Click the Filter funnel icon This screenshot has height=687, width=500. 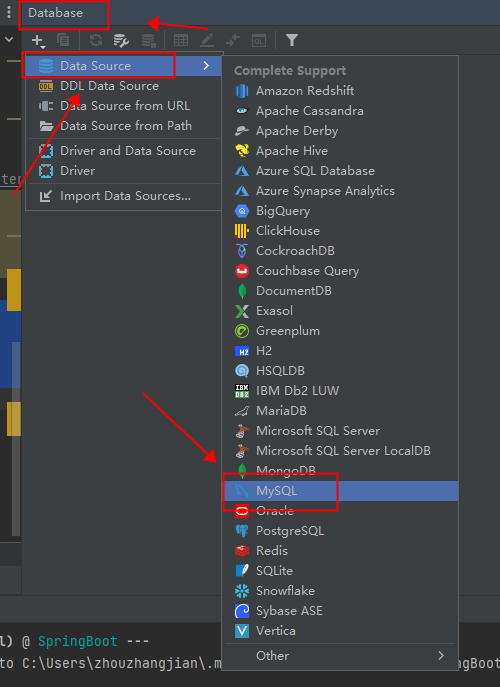[292, 40]
